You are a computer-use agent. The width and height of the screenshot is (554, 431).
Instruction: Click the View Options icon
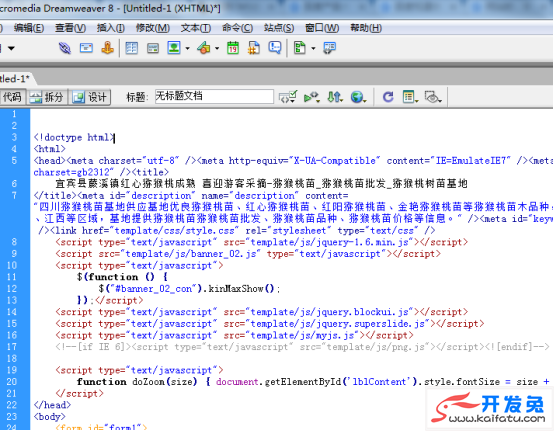(410, 96)
